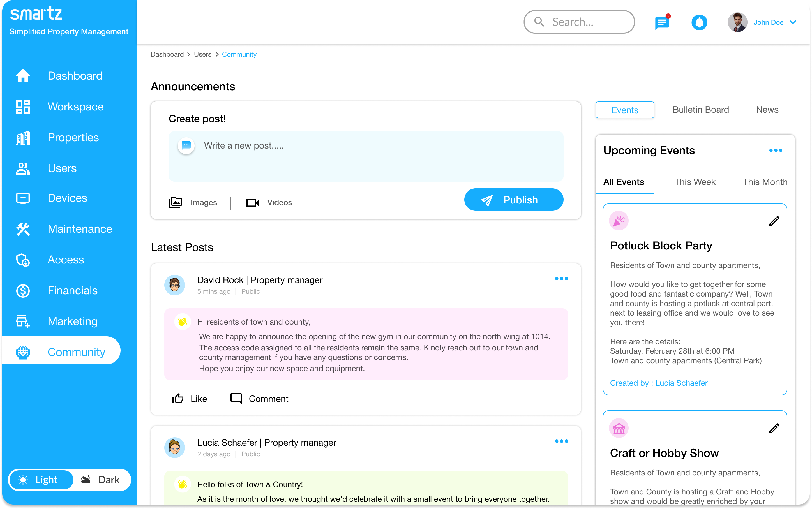Click the Craft or Hobby Show event title
This screenshot has width=812, height=509.
(664, 453)
